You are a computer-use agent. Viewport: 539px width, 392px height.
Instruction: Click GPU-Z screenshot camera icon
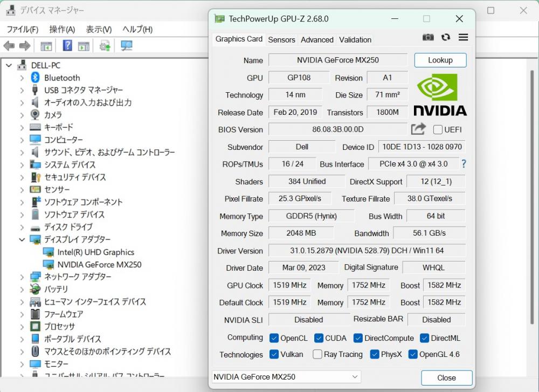click(x=428, y=37)
